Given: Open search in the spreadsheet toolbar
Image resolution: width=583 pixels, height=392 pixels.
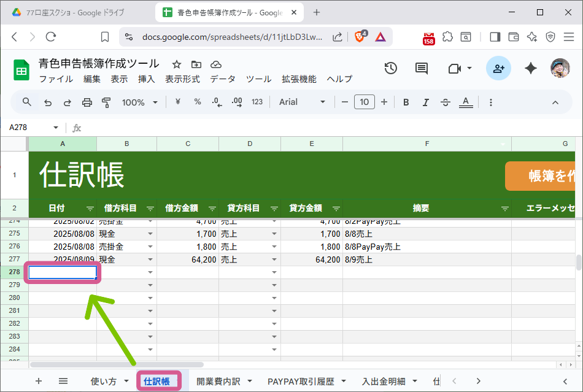Looking at the screenshot, I should point(26,102).
